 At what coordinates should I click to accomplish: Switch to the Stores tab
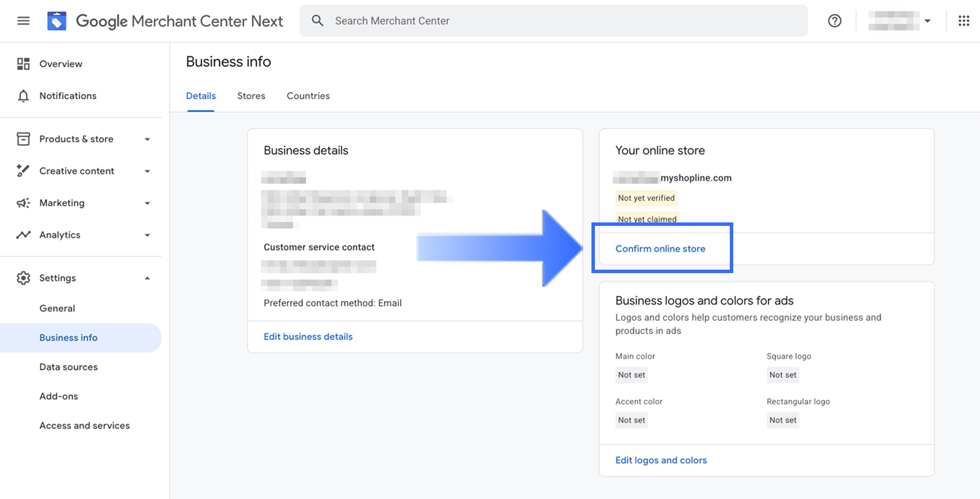coord(251,96)
